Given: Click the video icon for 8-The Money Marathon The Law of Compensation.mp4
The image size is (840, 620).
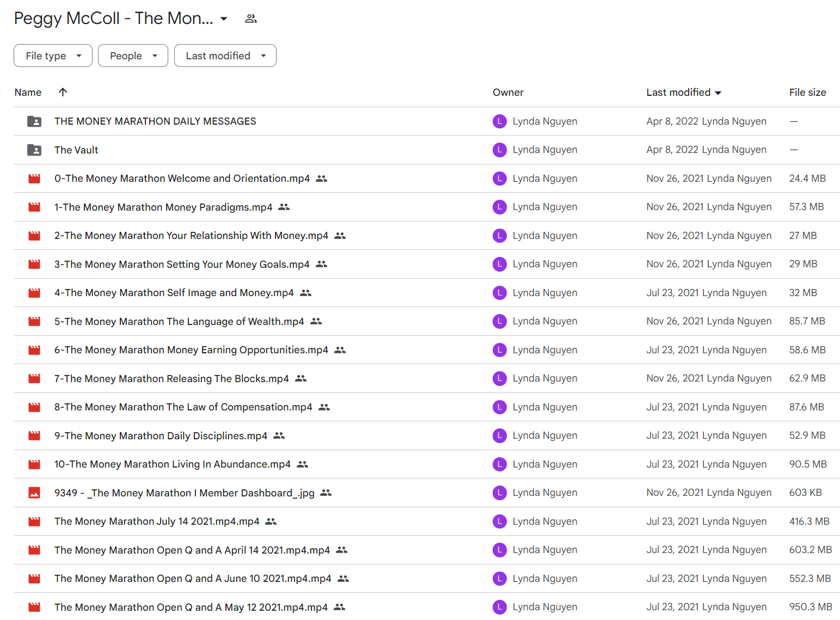Looking at the screenshot, I should [x=34, y=407].
